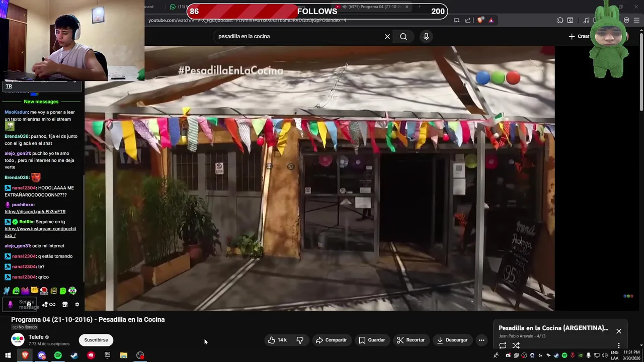Click 'New messages' chat banner
644x362 pixels.
41,102
